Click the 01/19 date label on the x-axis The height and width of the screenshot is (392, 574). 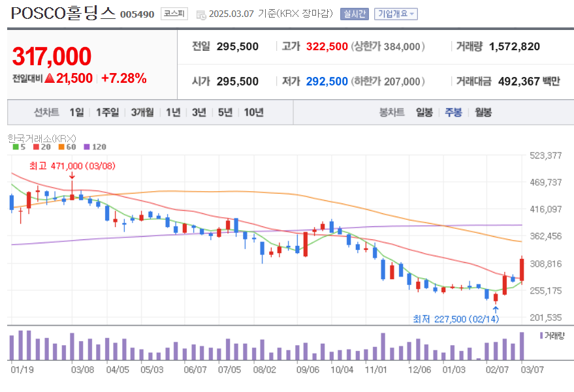[22, 370]
